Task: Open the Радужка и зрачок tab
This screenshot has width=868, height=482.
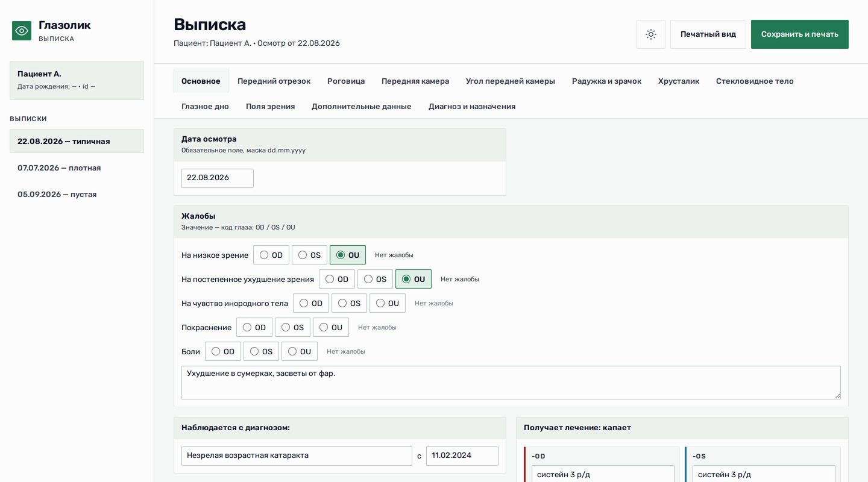Action: click(x=606, y=81)
